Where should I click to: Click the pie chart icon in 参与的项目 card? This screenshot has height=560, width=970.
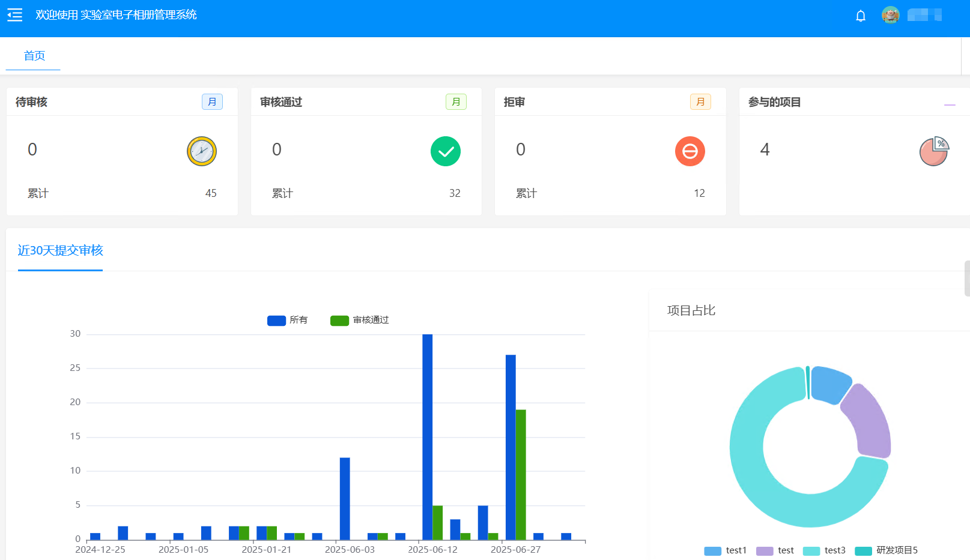934,151
